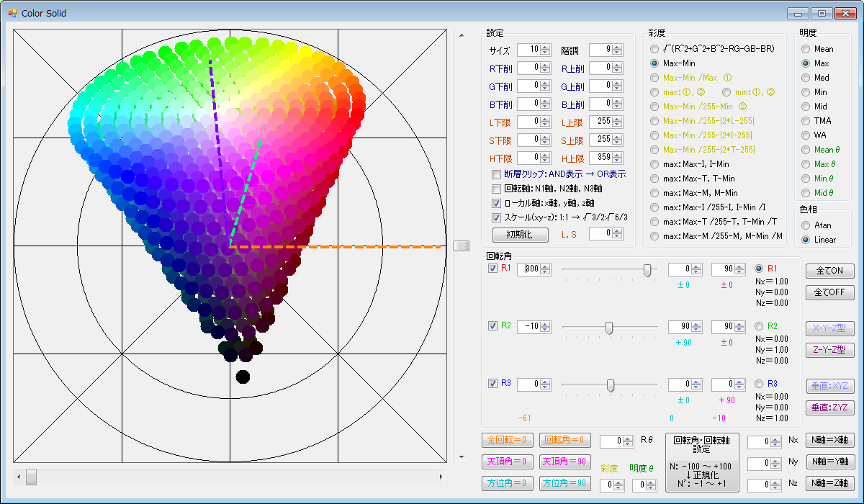864x504 pixels.
Task: Select 'max: Max-M /255-M, M-Min /M' radio button
Action: pos(654,236)
